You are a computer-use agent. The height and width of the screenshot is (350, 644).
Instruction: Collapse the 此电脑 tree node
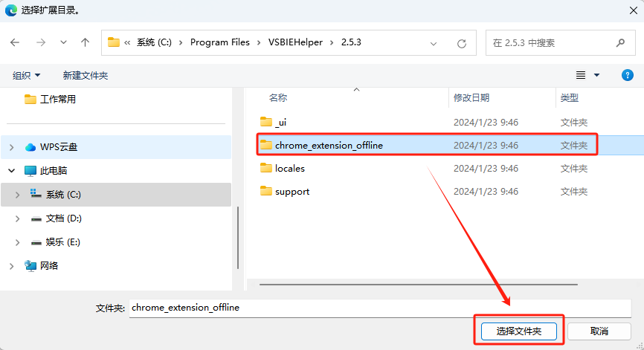(12, 171)
